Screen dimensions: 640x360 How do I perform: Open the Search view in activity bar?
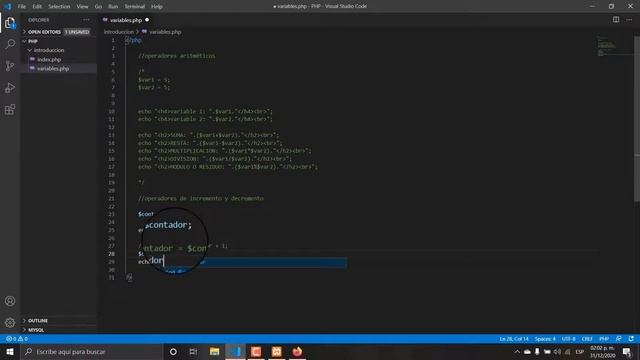[10, 44]
